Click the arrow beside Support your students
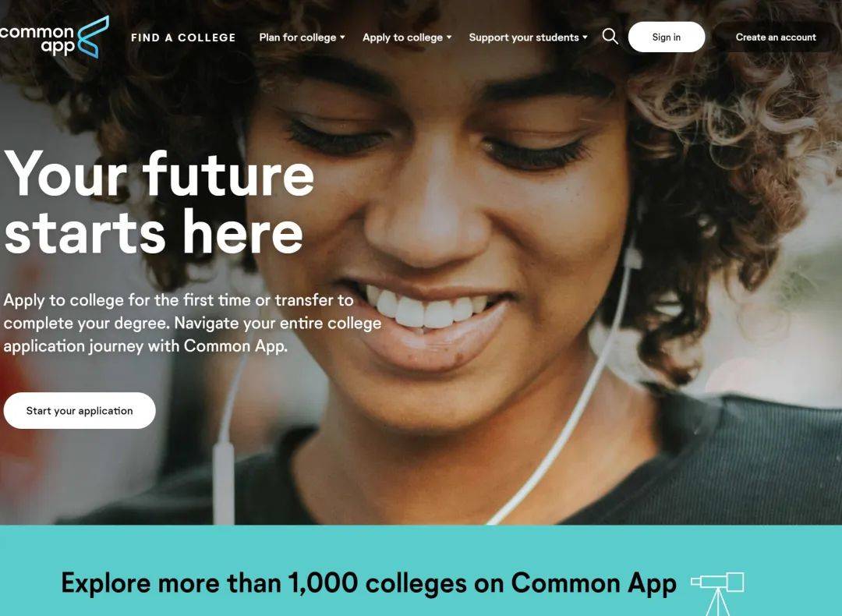 coord(586,37)
